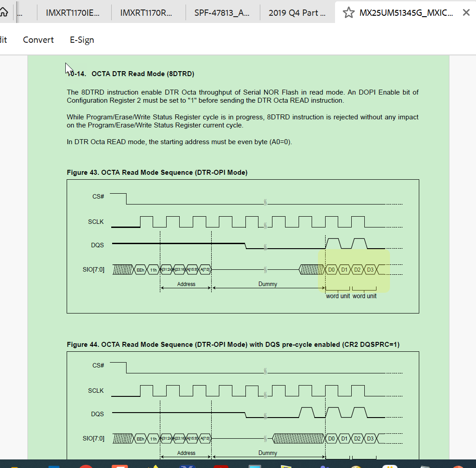The height and width of the screenshot is (468, 476).
Task: Open the Convert menu
Action: (38, 40)
